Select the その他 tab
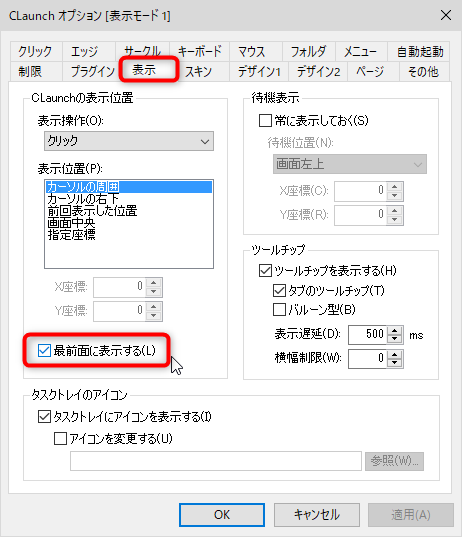The height and width of the screenshot is (537, 462). point(423,72)
